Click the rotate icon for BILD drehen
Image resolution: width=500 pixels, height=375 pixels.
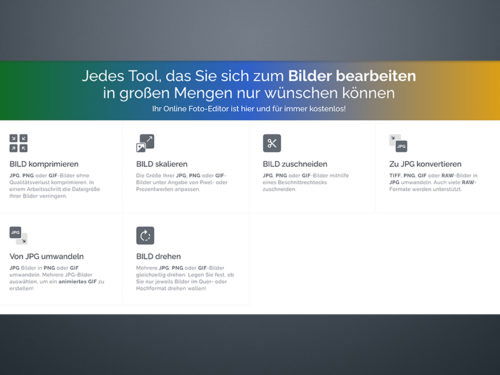tap(145, 235)
